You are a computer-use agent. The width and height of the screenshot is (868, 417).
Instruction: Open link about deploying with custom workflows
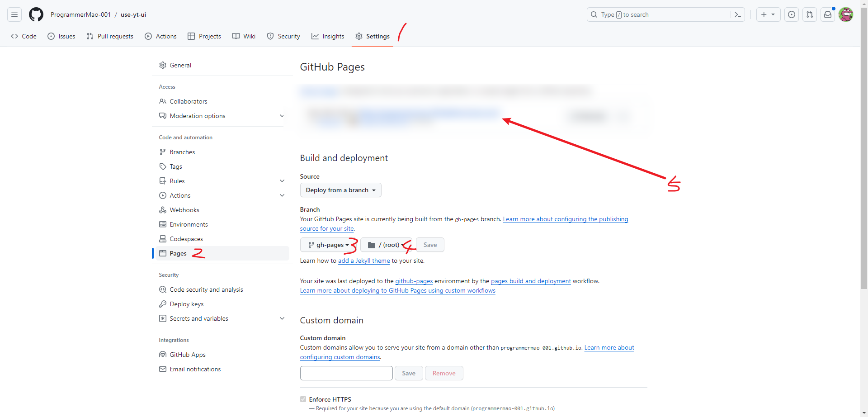(x=398, y=290)
